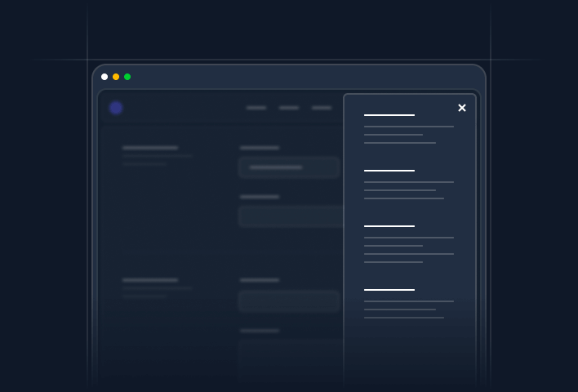The width and height of the screenshot is (578, 392).
Task: Select the first heading in side panel
Action: point(389,115)
